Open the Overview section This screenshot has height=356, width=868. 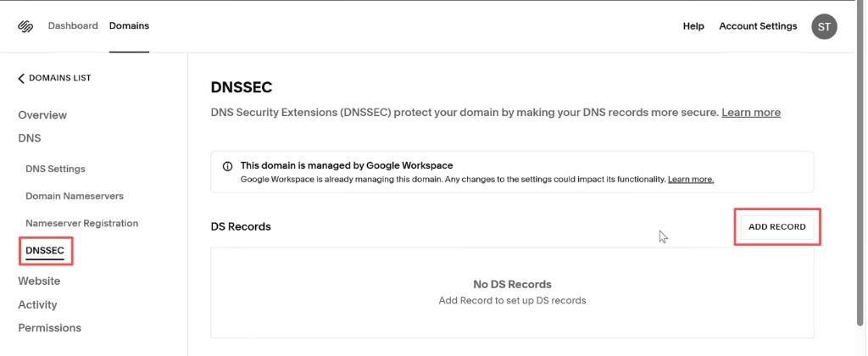[42, 115]
